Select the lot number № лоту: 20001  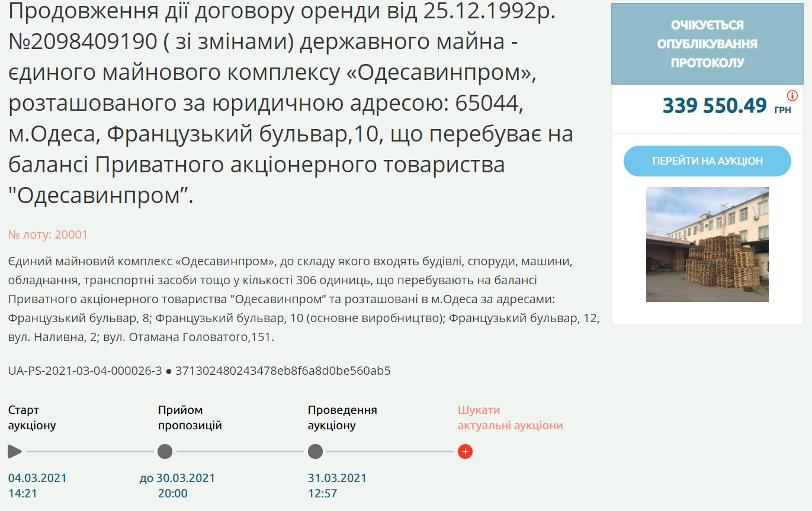pyautogui.click(x=48, y=234)
